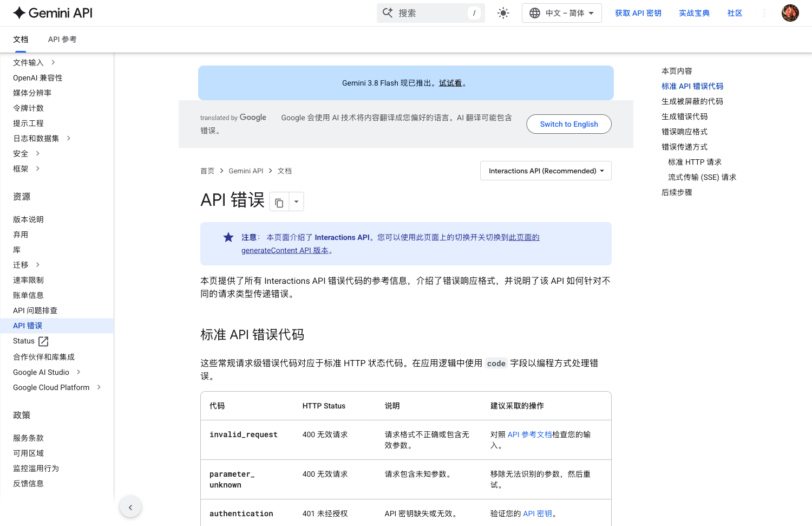Click the Gemini API logo

53,13
